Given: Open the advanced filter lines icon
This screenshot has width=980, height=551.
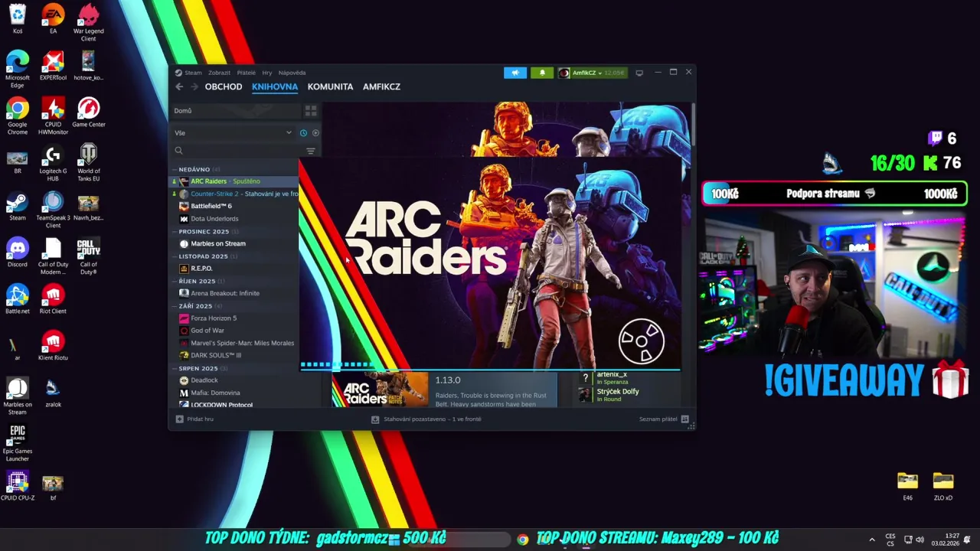Looking at the screenshot, I should point(311,151).
